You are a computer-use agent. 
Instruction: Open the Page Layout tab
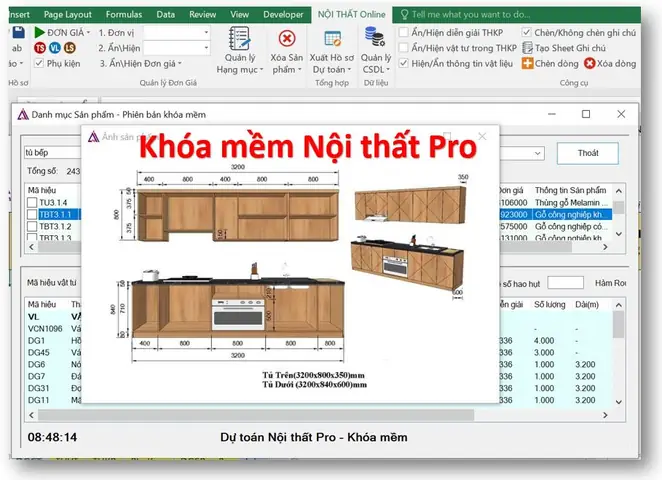tap(68, 15)
